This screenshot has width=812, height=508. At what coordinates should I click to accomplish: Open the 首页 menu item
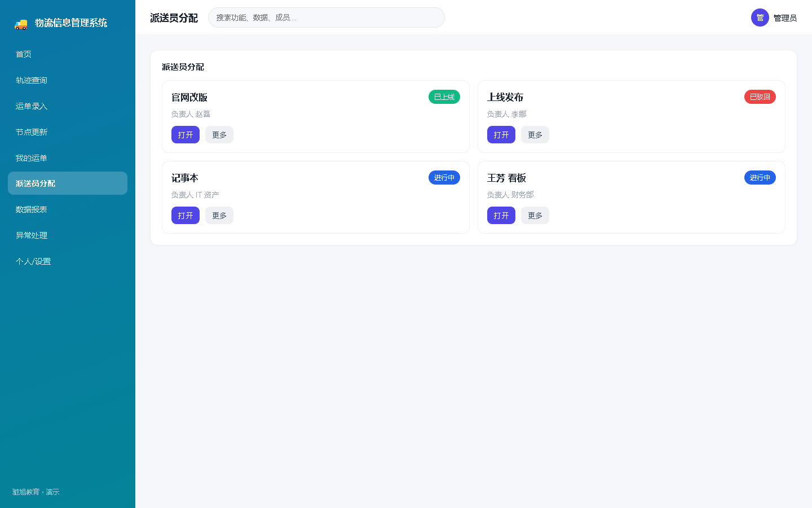click(68, 54)
